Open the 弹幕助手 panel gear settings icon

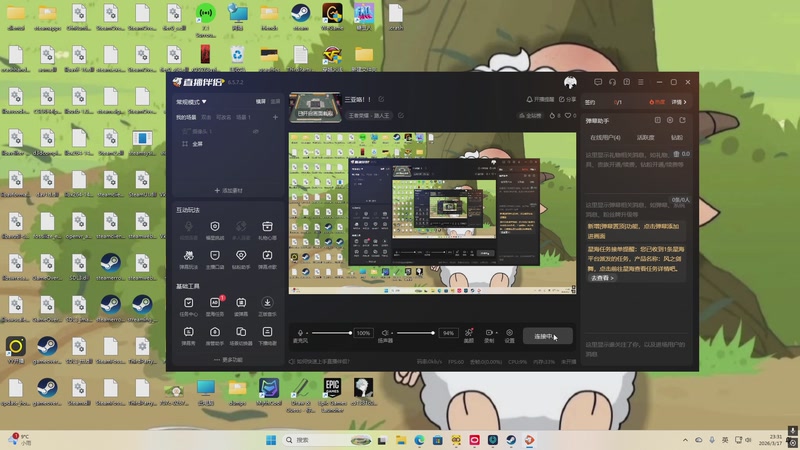670,120
